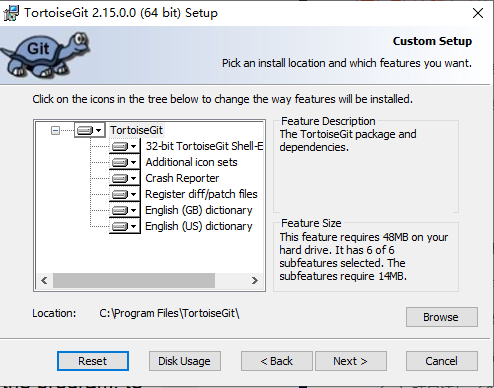Click the Browse button for install location
This screenshot has height=388, width=494.
[442, 317]
